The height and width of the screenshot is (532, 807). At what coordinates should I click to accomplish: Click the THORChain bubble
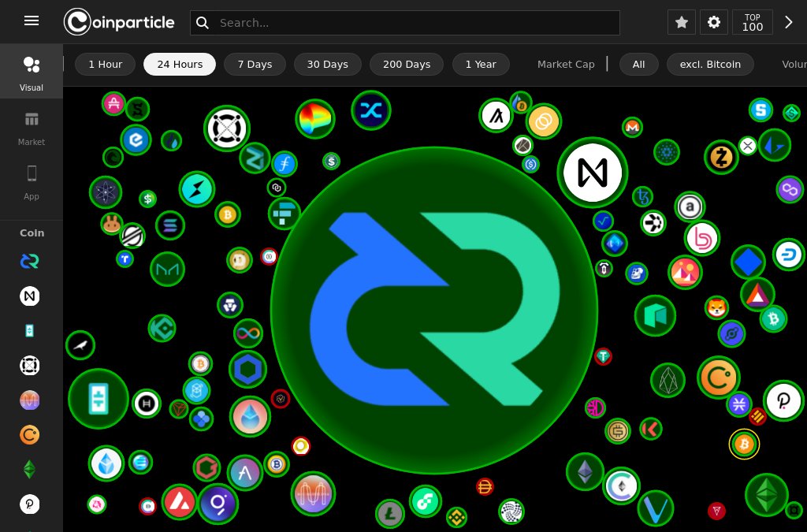(196, 189)
